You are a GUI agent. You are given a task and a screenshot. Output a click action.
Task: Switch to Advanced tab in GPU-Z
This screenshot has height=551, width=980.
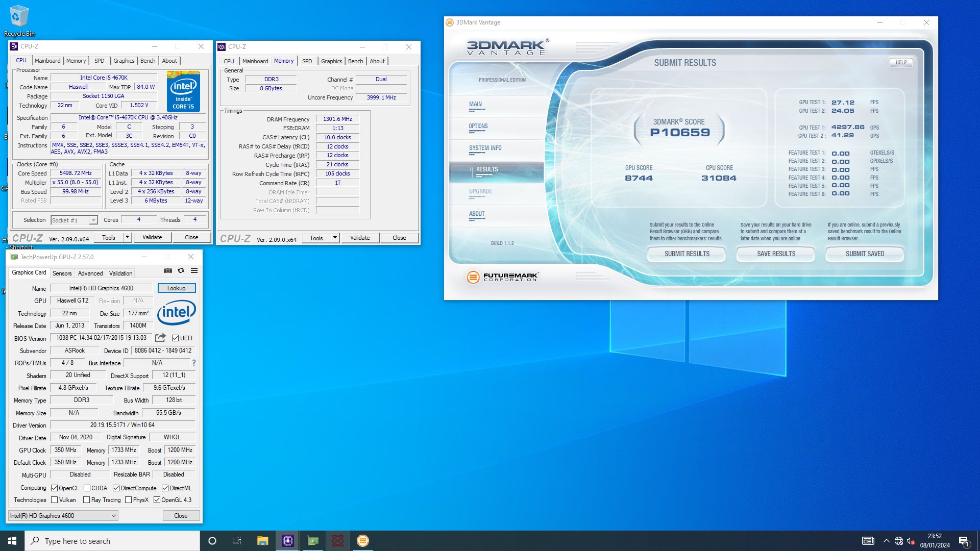pos(90,273)
